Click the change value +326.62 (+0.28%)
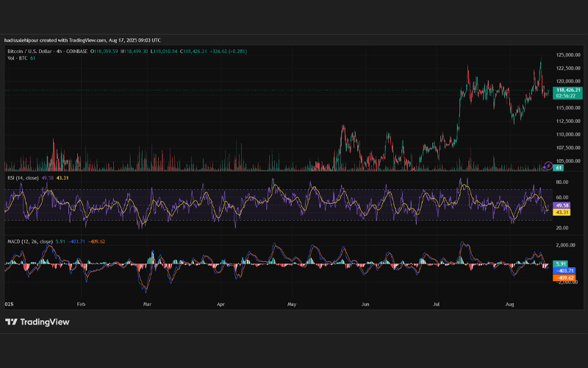Viewport: 588px width, 368px height. (x=229, y=52)
